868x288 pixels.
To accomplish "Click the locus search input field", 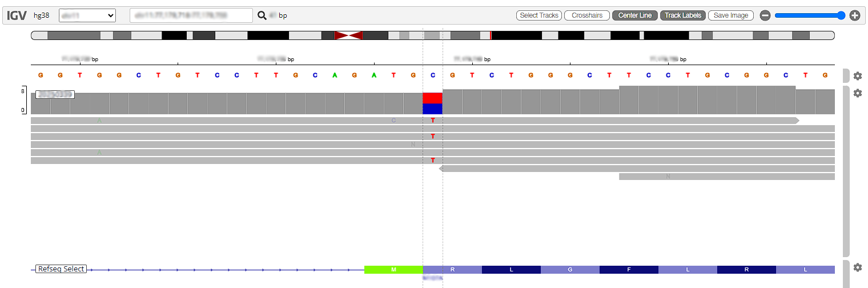I will pyautogui.click(x=191, y=15).
